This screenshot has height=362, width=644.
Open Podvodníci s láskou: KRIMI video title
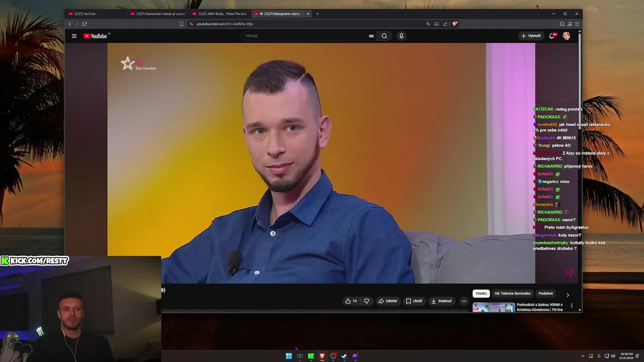click(x=540, y=307)
